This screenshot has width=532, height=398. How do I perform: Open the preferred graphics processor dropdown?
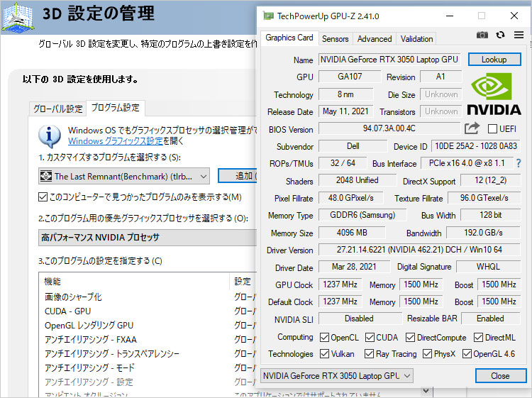148,237
